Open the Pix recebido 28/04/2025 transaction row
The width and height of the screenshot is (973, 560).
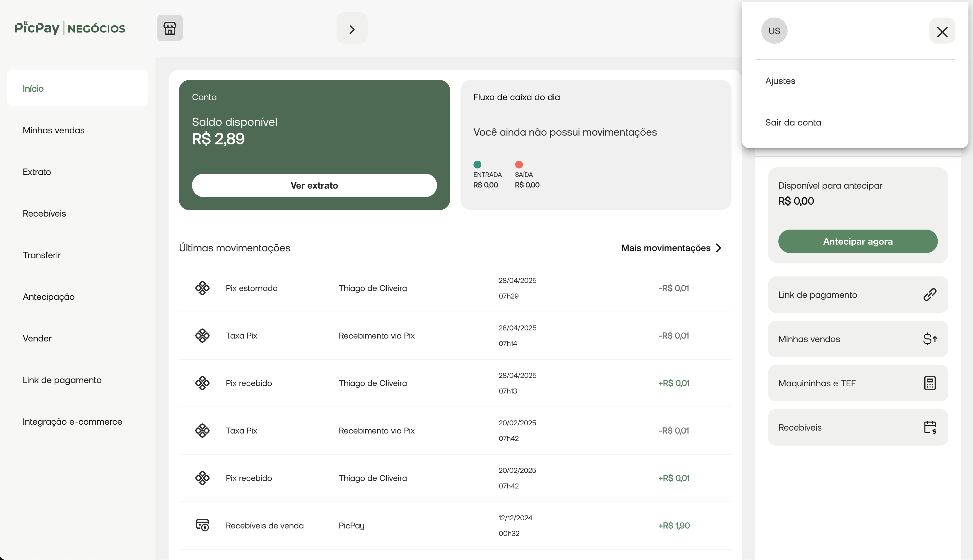point(454,383)
